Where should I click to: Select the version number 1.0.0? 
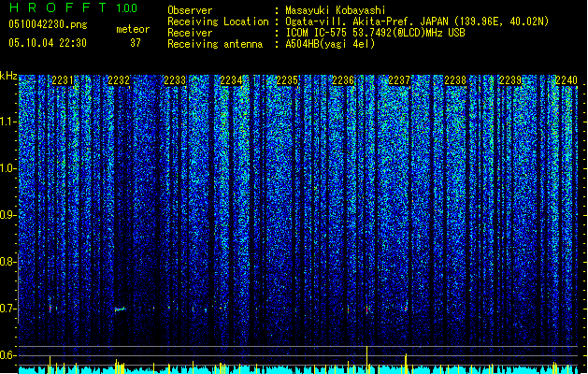(x=126, y=7)
